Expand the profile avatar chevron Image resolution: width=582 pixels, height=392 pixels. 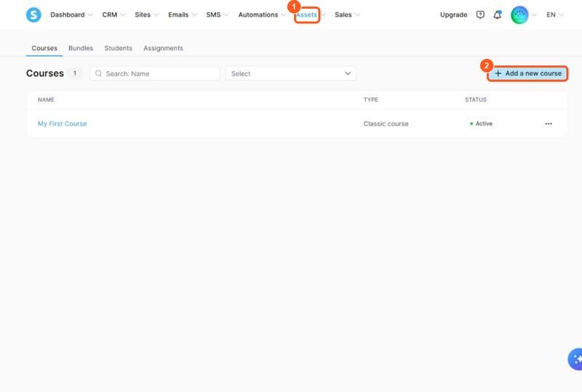click(534, 15)
